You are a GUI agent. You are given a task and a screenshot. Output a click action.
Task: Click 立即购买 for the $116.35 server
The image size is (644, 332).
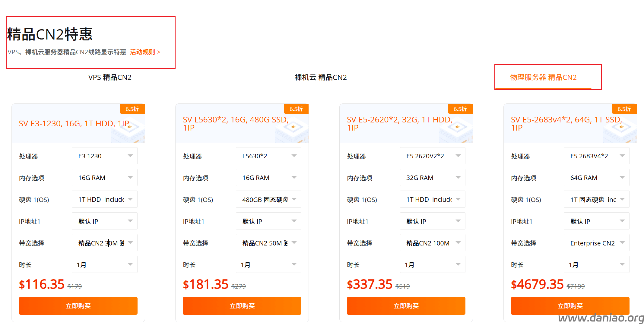(x=78, y=306)
